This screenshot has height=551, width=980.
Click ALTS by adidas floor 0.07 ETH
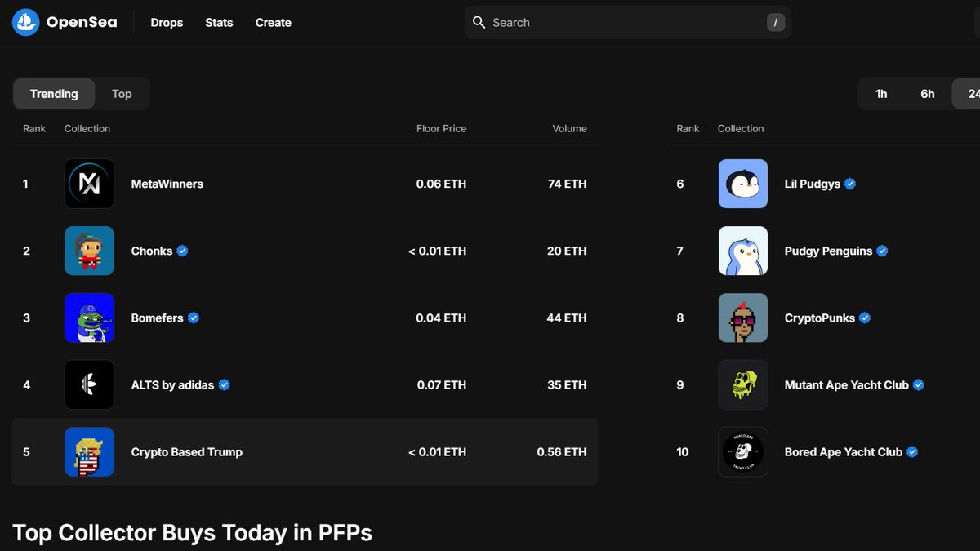coord(442,384)
